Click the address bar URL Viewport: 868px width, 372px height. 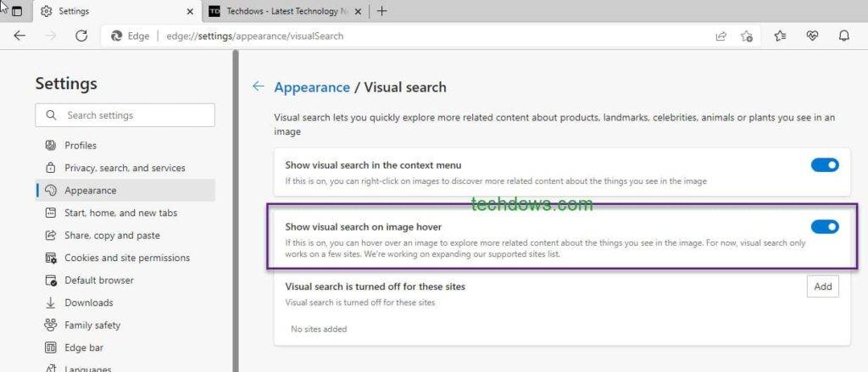click(254, 36)
